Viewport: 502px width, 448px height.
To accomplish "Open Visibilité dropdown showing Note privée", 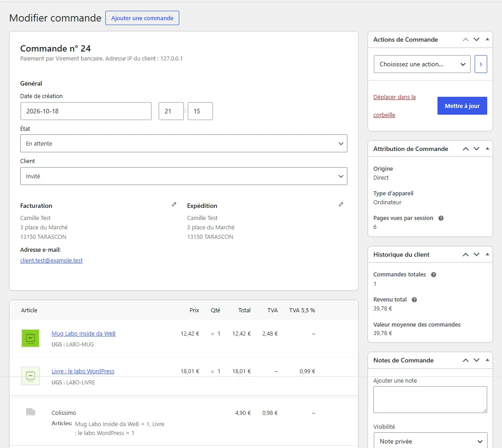I will coord(430,441).
